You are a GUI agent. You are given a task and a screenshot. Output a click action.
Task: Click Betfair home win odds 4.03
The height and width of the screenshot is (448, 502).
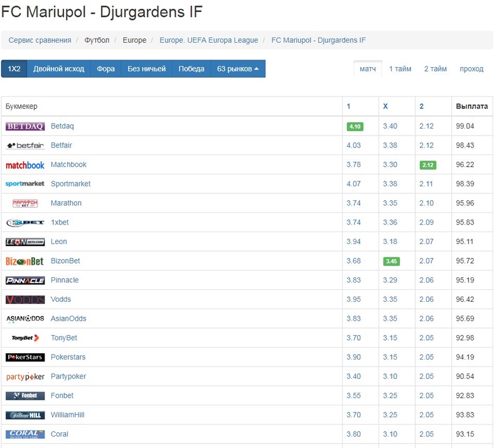click(x=353, y=146)
